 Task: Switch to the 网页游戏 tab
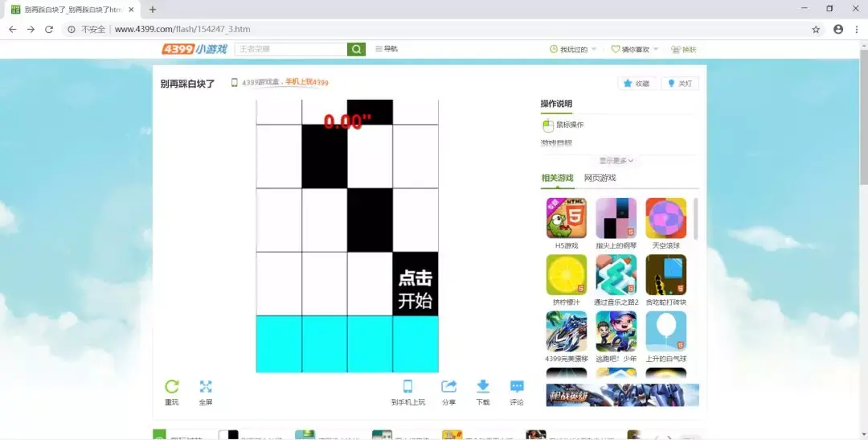(x=600, y=178)
